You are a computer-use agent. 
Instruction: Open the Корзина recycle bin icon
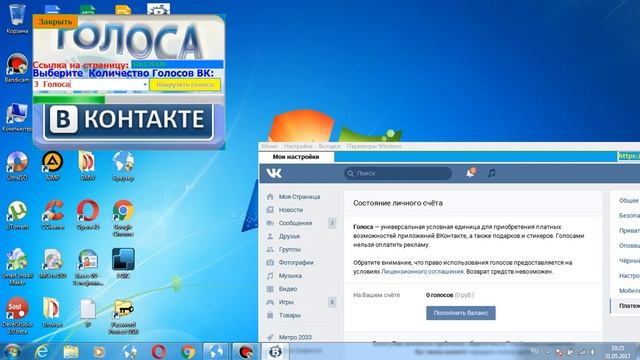pyautogui.click(x=17, y=19)
